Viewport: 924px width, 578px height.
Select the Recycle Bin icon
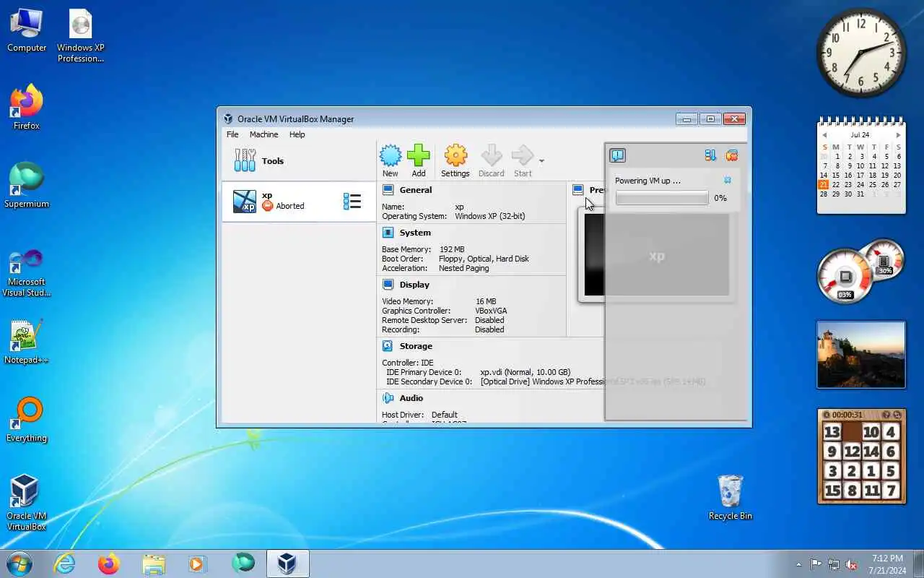730,498
